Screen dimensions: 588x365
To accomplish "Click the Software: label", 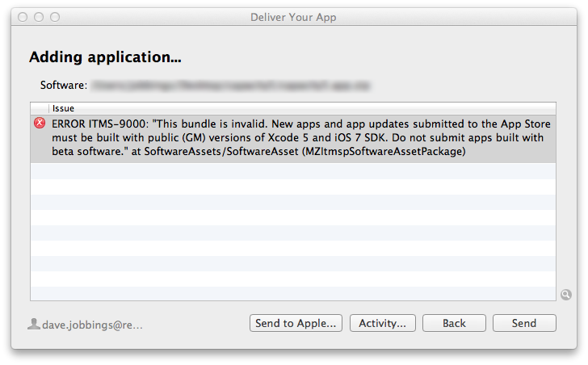I will (64, 85).
